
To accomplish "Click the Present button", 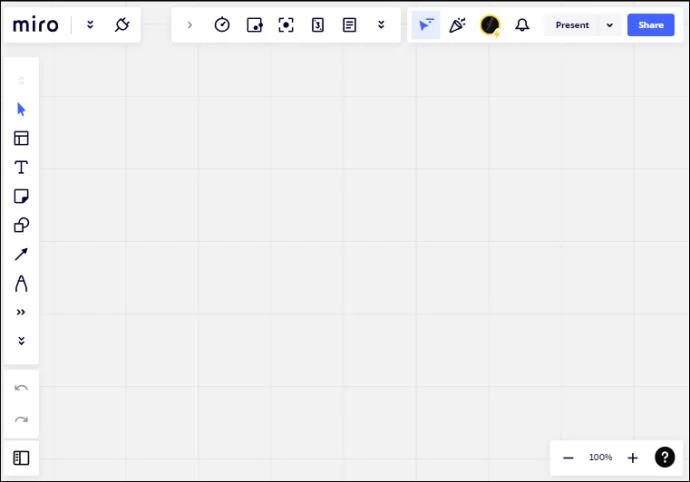I will (x=572, y=25).
